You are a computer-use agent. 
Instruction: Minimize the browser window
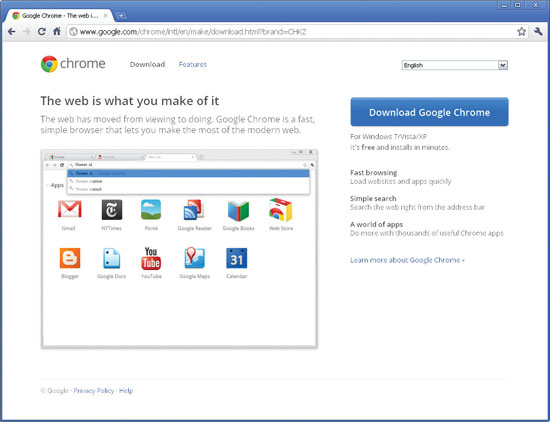pyautogui.click(x=504, y=5)
